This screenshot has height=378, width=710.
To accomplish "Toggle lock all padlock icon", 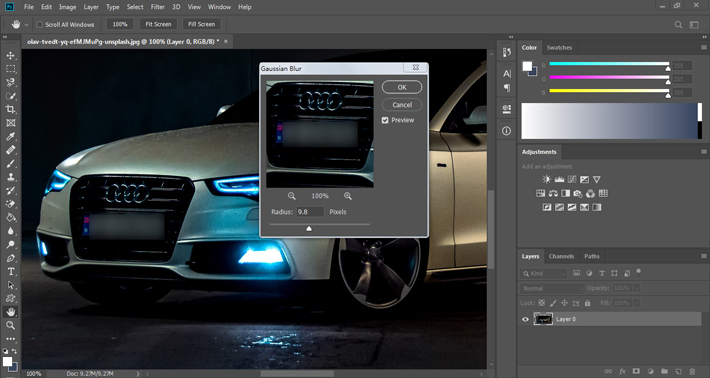I will (588, 303).
